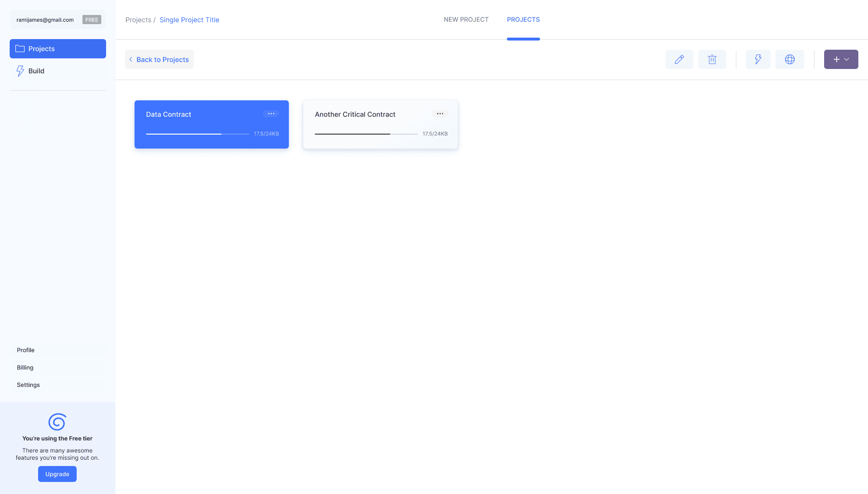Image resolution: width=868 pixels, height=494 pixels.
Task: Click the trash delete icon
Action: pos(712,59)
